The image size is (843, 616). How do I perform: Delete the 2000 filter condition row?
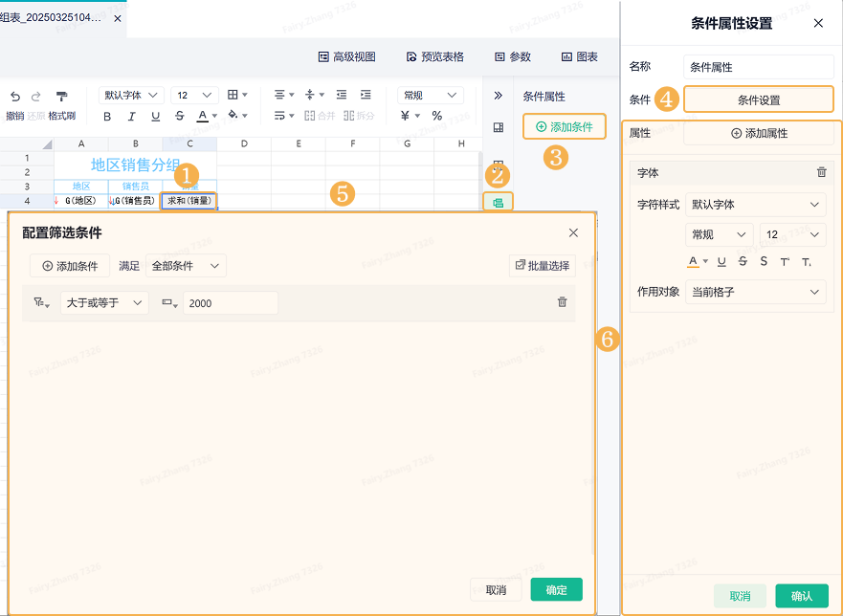pyautogui.click(x=562, y=302)
